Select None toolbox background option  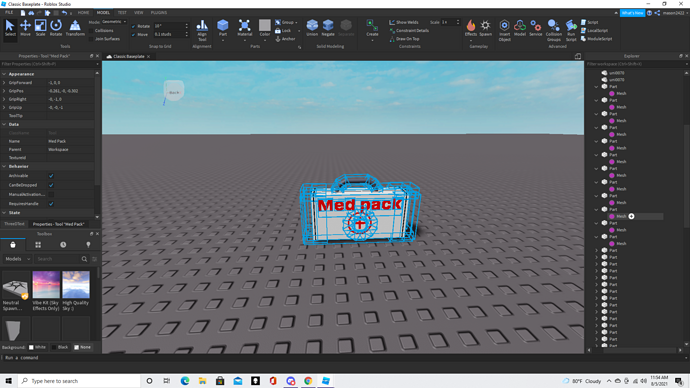pyautogui.click(x=82, y=347)
